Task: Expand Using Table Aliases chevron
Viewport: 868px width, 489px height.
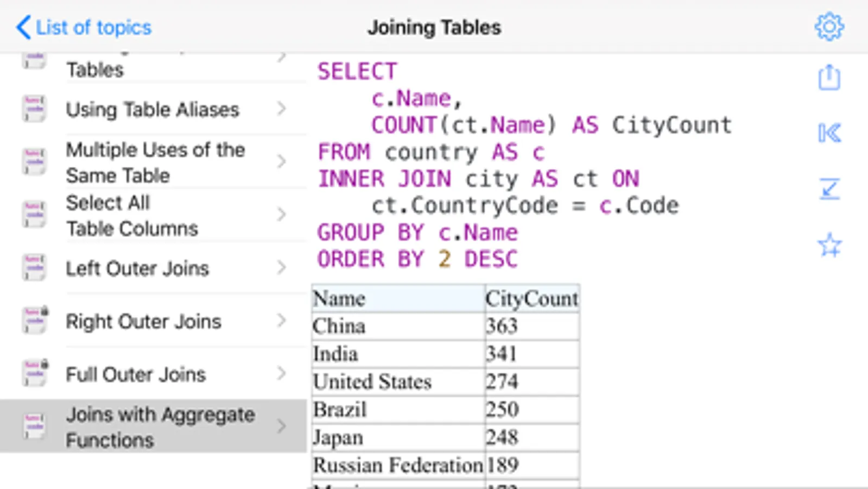Action: [281, 109]
